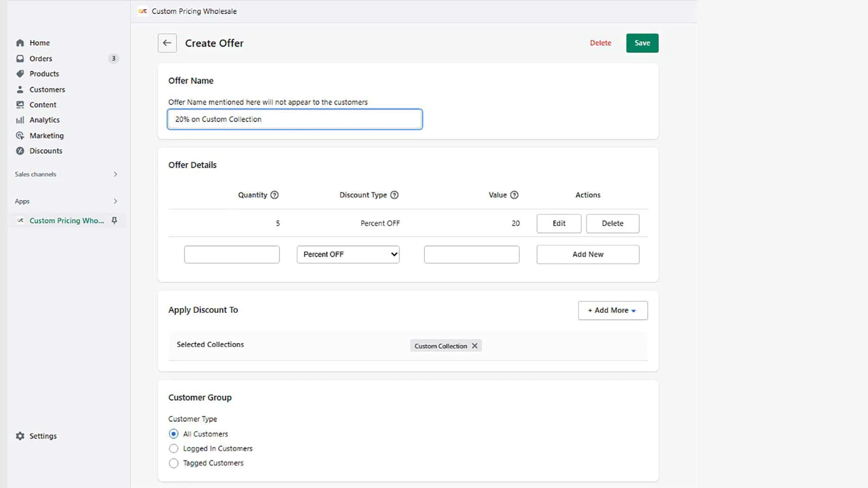Expand the Apps section chevron
Image resolution: width=868 pixels, height=488 pixels.
click(115, 201)
